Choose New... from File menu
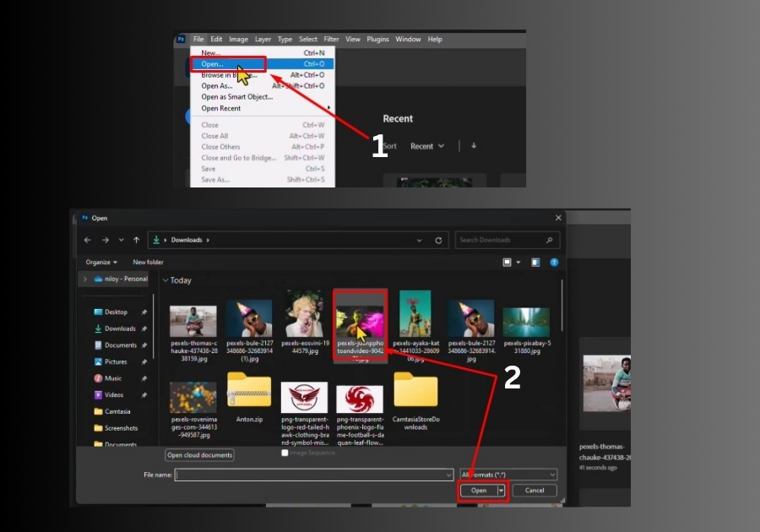Screen dimensions: 760x532 coord(263,53)
